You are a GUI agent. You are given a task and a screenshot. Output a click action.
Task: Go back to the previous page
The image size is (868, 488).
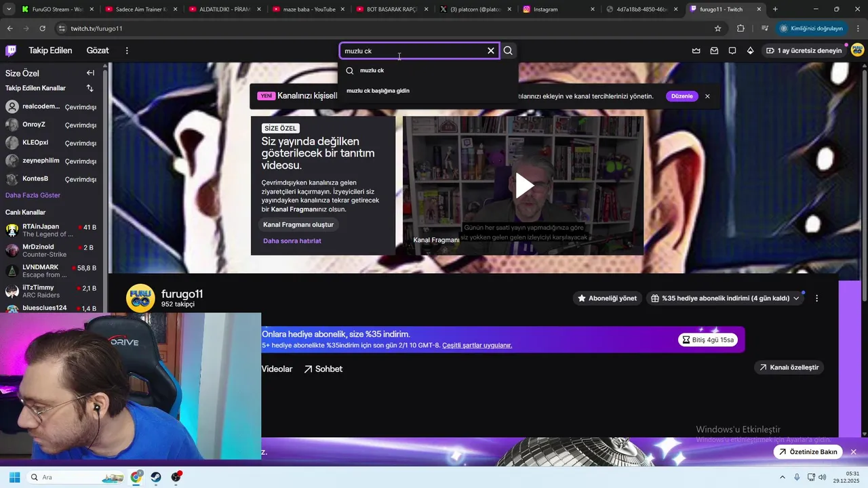(9, 28)
